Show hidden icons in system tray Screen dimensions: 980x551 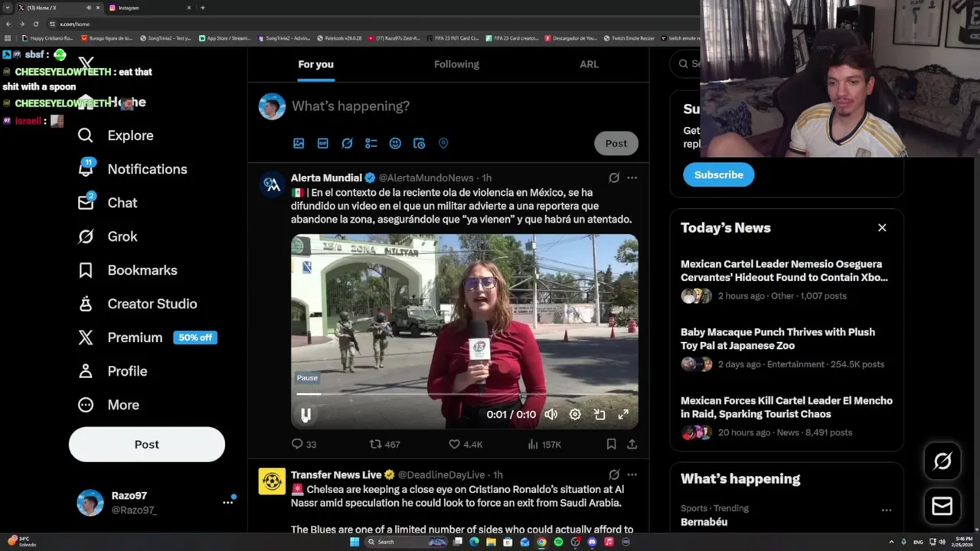click(891, 542)
